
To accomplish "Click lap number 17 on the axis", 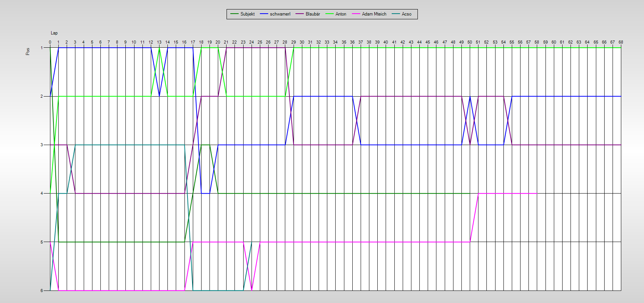I will click(193, 42).
